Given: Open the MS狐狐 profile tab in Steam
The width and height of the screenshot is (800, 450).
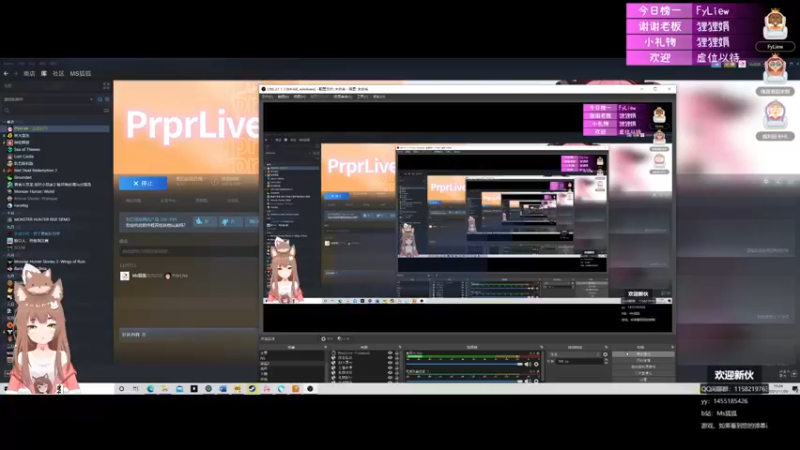Looking at the screenshot, I should coord(81,73).
